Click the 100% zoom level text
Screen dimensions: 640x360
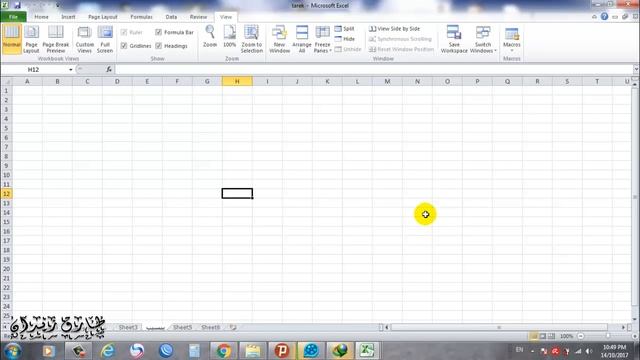566,336
